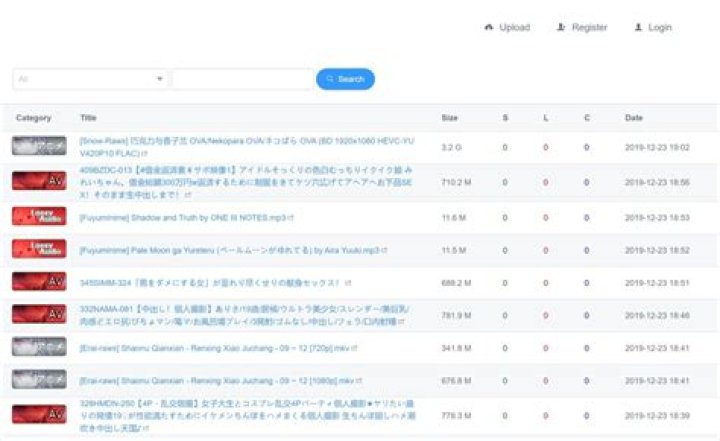
Task: Click the Anime badge on Snow-Raws row
Action: tap(39, 146)
